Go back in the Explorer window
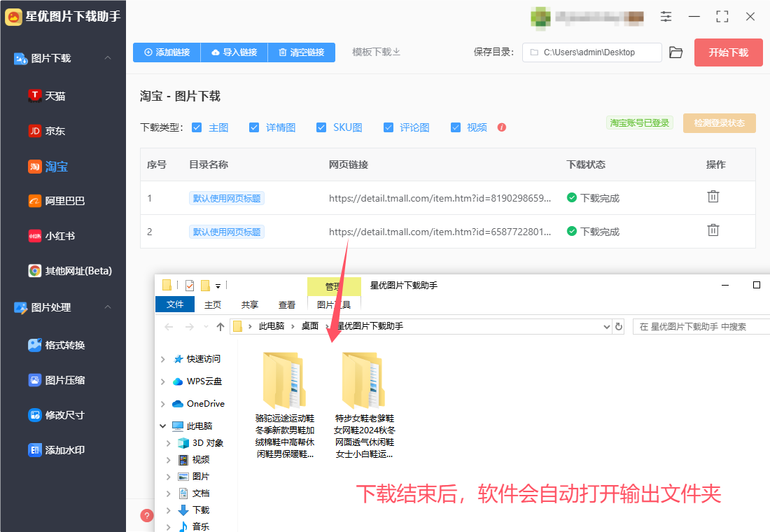 pyautogui.click(x=169, y=327)
